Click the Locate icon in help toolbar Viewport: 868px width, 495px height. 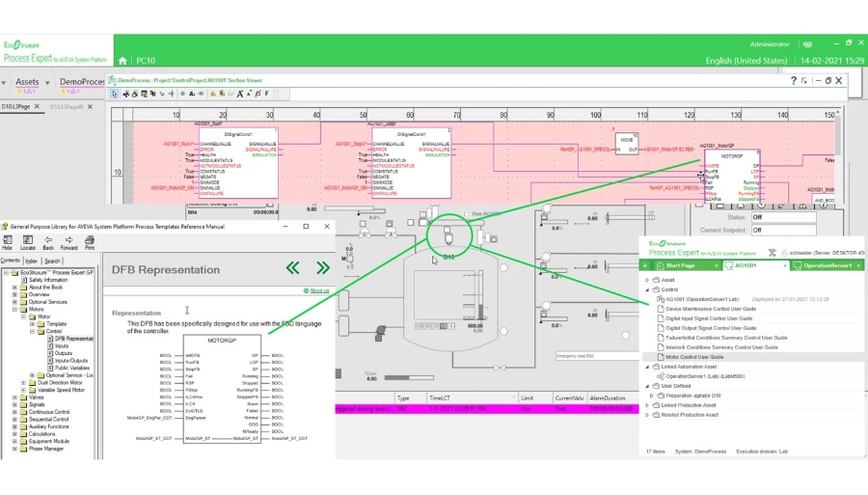(28, 241)
